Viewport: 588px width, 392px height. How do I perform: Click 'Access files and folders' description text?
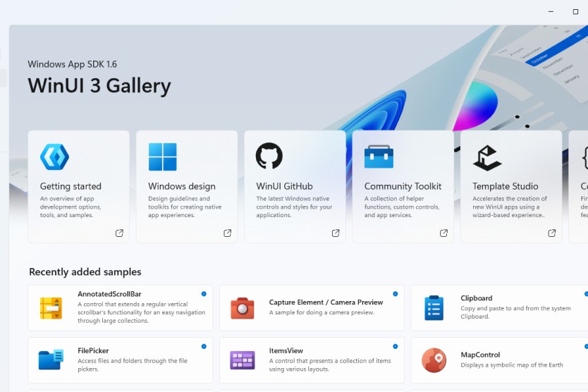click(133, 365)
